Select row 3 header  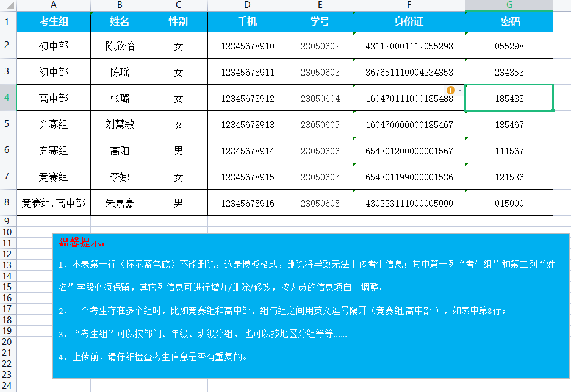point(7,71)
